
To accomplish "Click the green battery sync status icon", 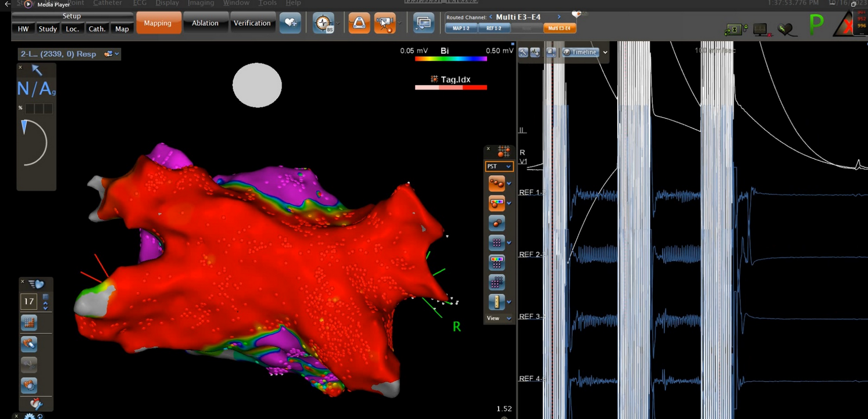I will (735, 30).
